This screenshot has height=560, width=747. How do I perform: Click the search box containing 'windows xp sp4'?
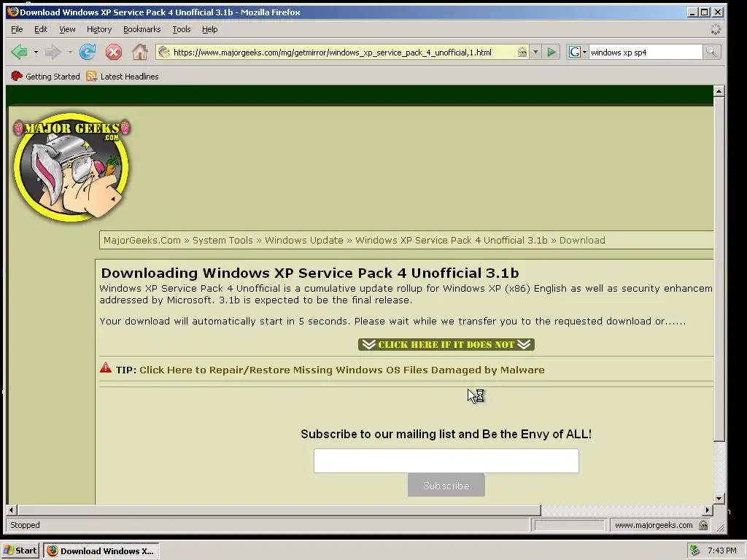tap(645, 52)
